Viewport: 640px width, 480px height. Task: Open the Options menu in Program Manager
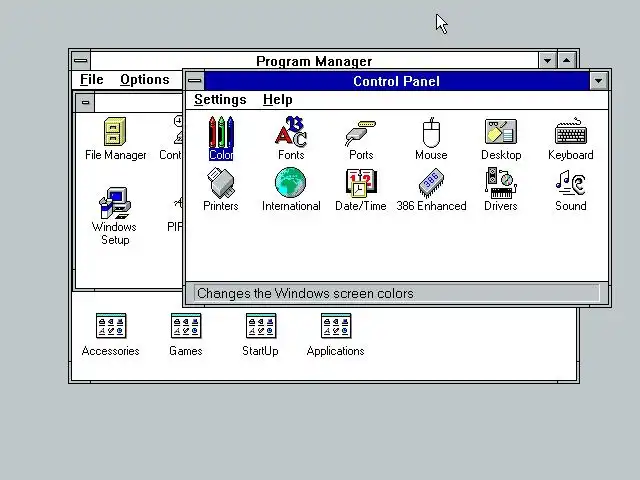(x=144, y=80)
